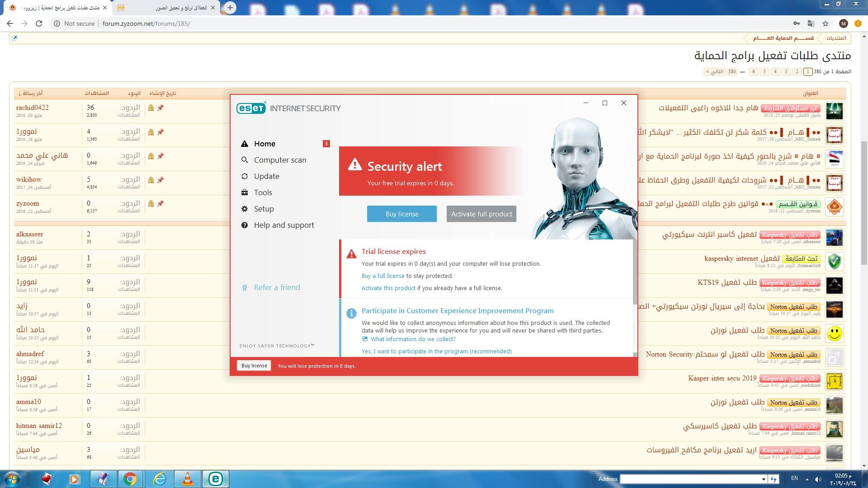The width and height of the screenshot is (868, 488).
Task: Switch to the second browser tab
Action: (x=165, y=8)
